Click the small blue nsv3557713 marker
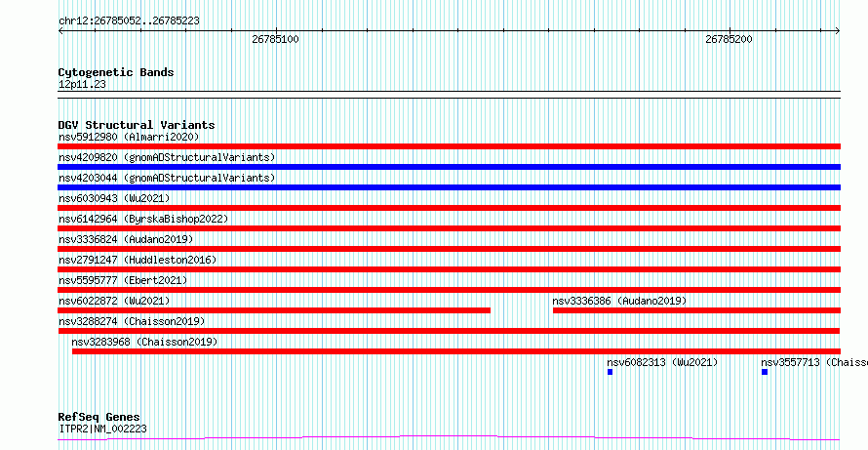868x450 pixels. pyautogui.click(x=765, y=372)
